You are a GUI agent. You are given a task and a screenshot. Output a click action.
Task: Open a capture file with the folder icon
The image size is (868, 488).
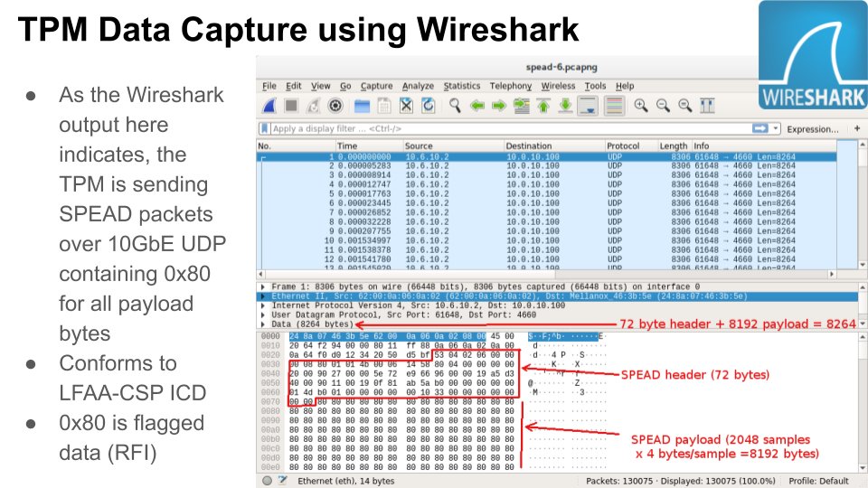tap(362, 105)
